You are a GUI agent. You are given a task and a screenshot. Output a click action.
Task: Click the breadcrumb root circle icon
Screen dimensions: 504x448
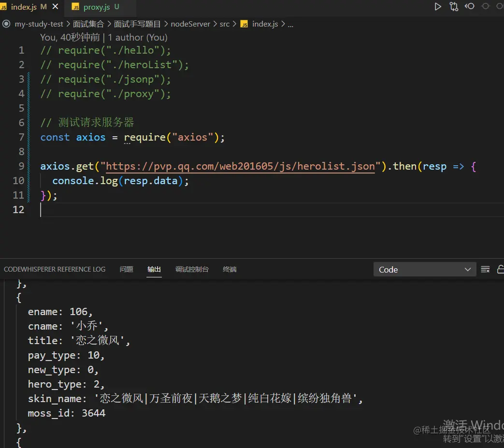[6, 24]
